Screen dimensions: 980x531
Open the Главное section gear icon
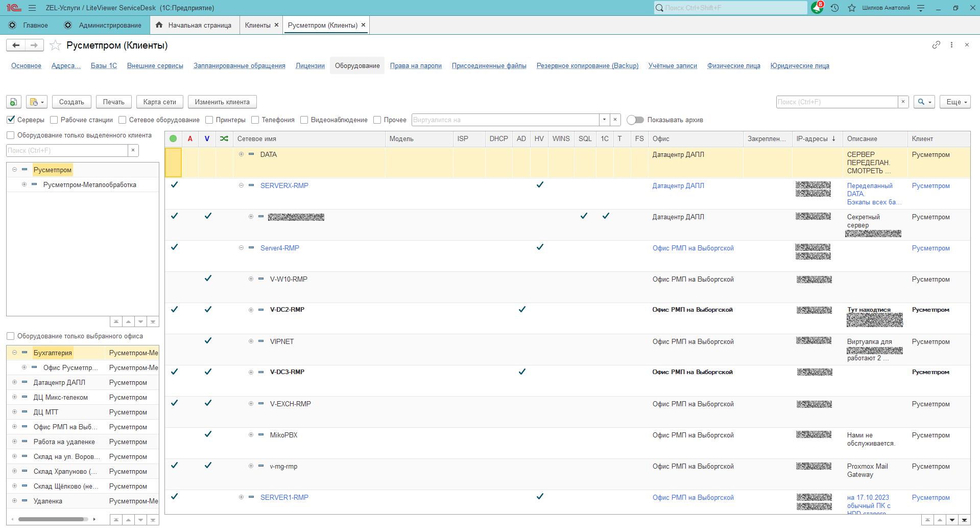point(12,25)
